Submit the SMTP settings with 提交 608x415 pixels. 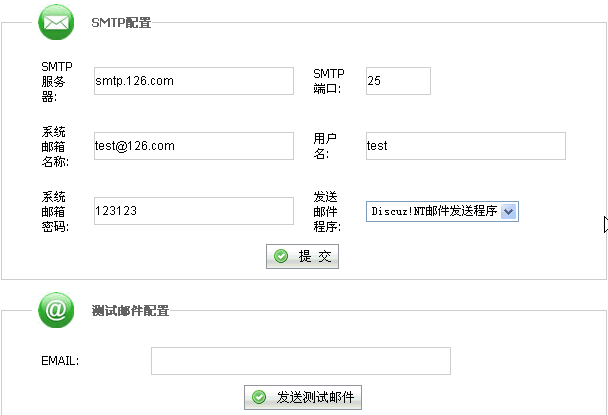302,256
